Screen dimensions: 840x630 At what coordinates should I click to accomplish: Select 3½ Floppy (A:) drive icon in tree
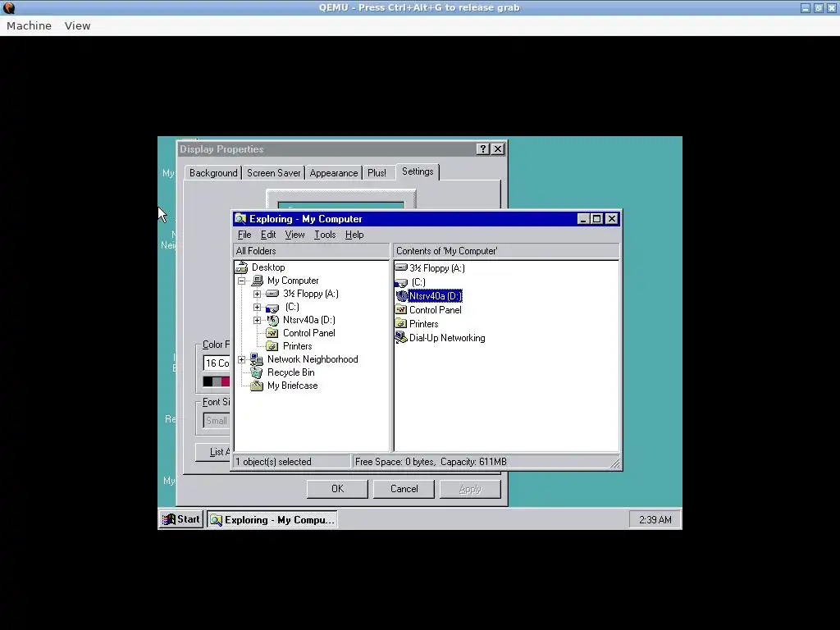(272, 294)
